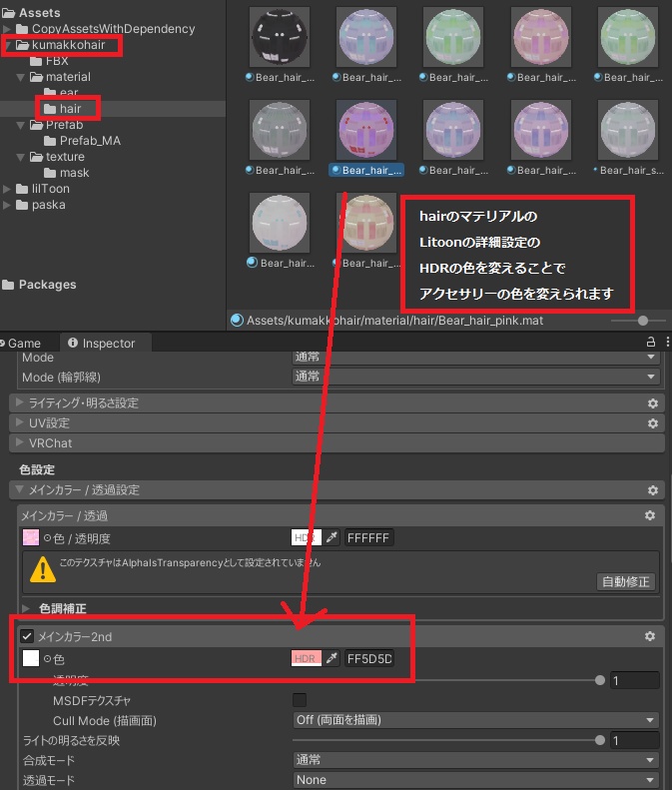Open the red HDR color picker for メインカラー2nd
672x790 pixels.
307,658
